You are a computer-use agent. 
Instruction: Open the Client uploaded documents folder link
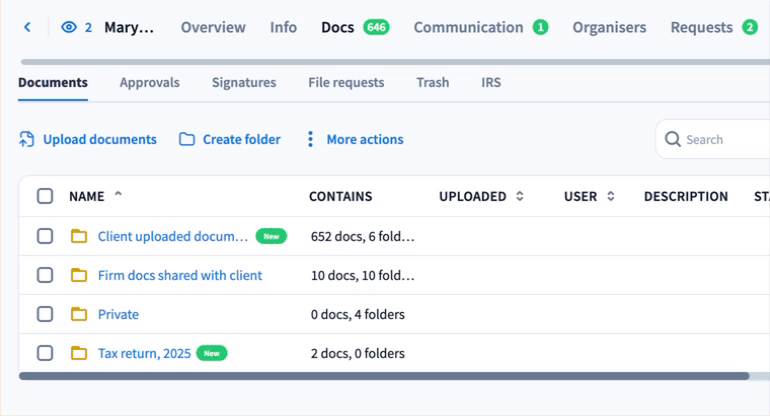[172, 236]
